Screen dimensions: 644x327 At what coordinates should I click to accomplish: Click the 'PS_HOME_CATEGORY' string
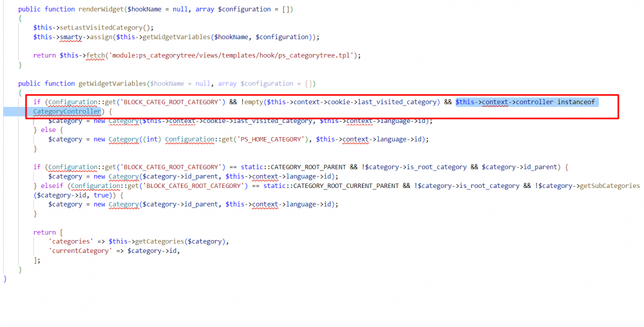point(270,139)
